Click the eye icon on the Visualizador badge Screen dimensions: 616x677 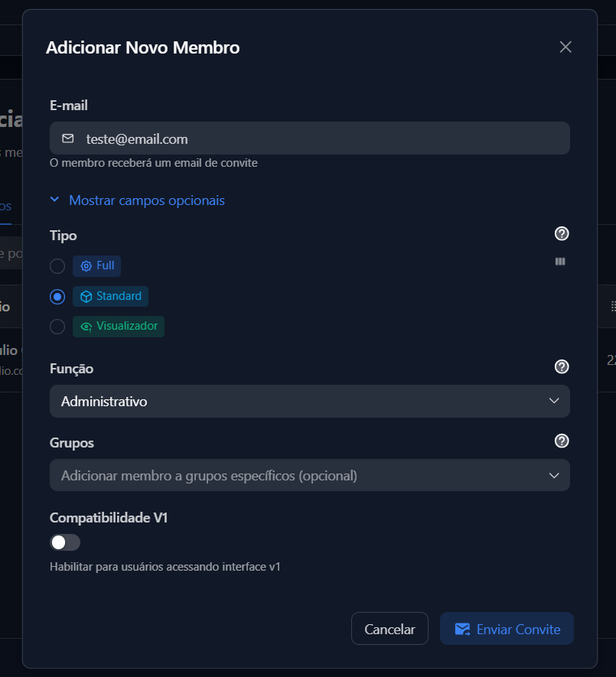(86, 327)
